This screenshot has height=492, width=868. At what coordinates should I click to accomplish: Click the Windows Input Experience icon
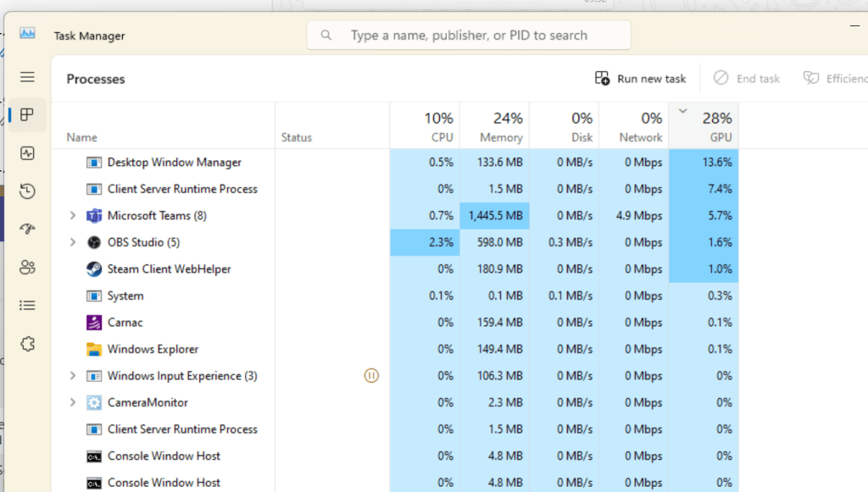coord(94,376)
